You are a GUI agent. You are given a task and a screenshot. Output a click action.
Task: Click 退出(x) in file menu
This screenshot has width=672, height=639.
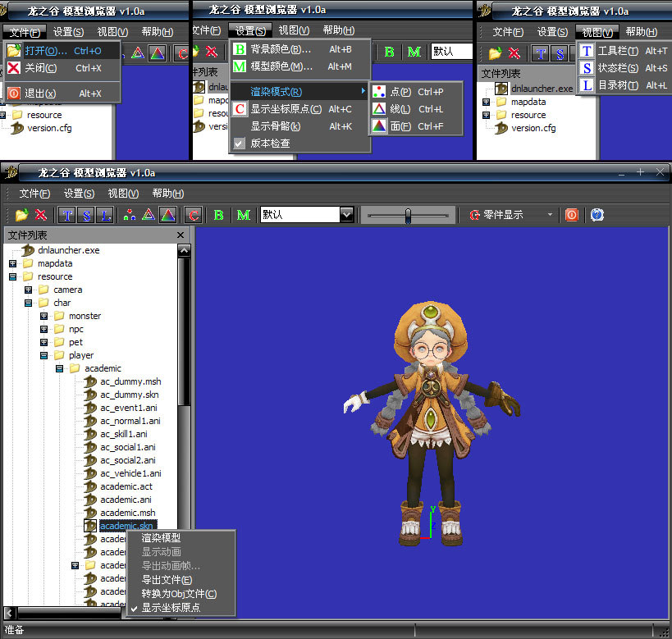tap(62, 94)
